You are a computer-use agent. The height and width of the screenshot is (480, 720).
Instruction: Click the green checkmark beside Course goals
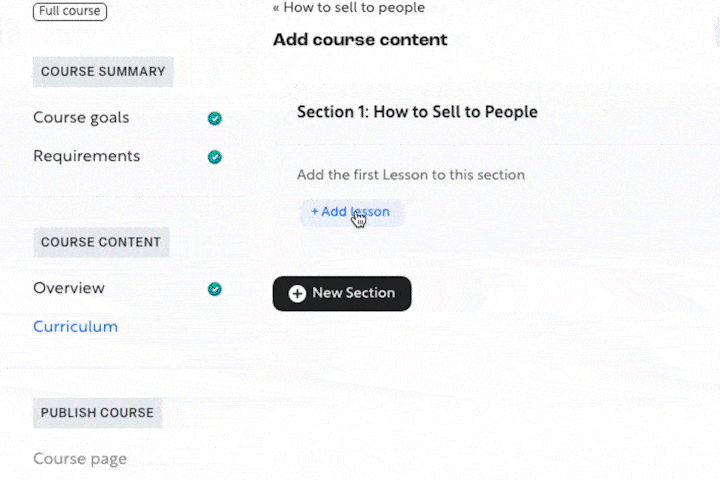pos(215,118)
